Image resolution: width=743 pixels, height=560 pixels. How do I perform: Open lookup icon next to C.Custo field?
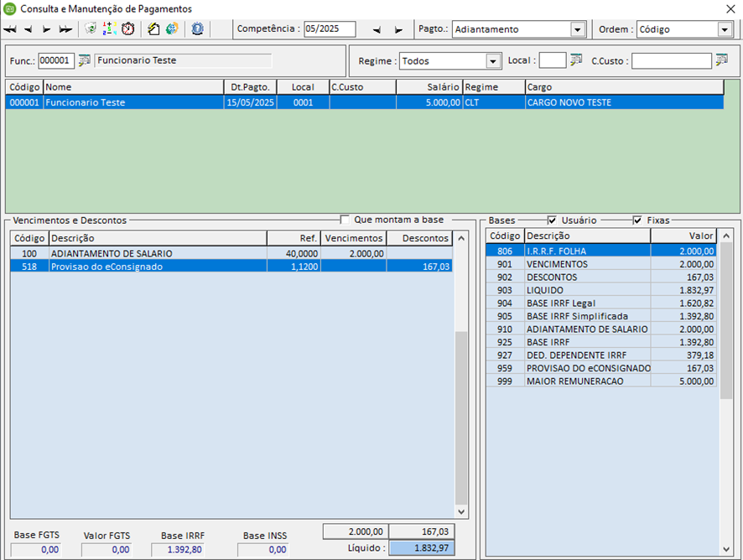tap(722, 60)
